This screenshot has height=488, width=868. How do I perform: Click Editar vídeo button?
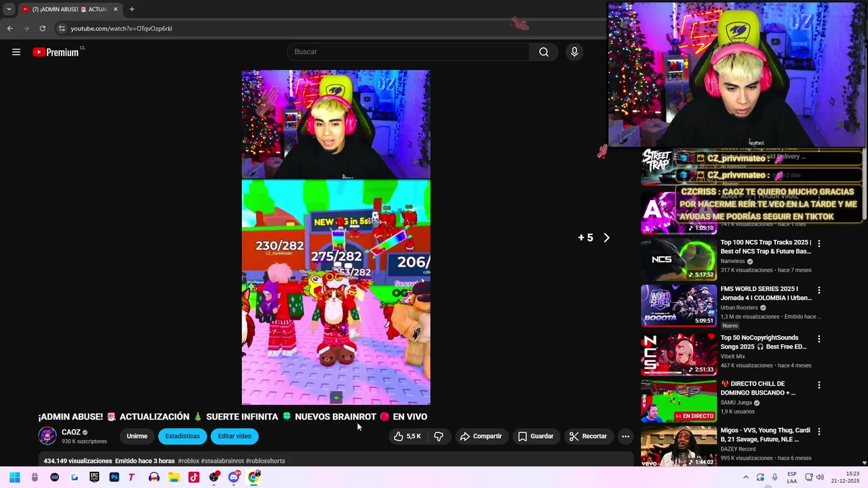[235, 436]
